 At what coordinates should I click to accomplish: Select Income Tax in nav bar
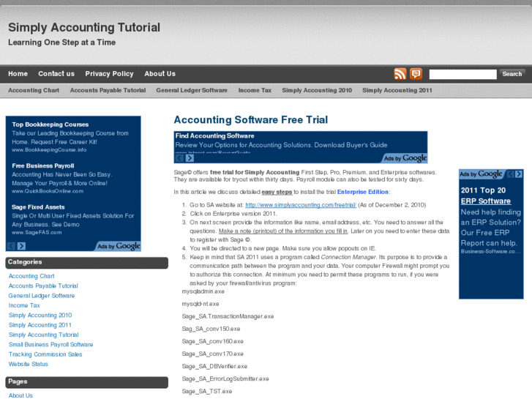click(255, 90)
